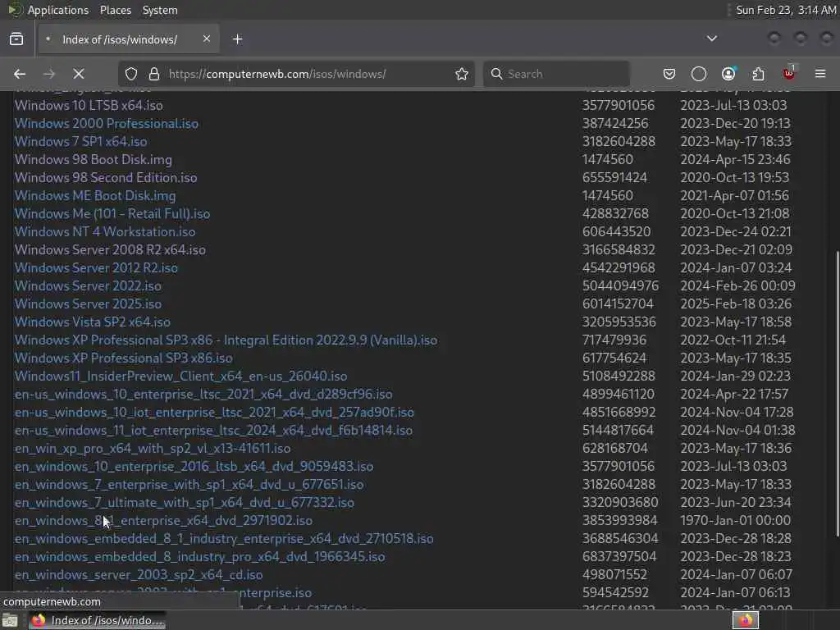Open Firefox hamburger application menu

click(819, 74)
